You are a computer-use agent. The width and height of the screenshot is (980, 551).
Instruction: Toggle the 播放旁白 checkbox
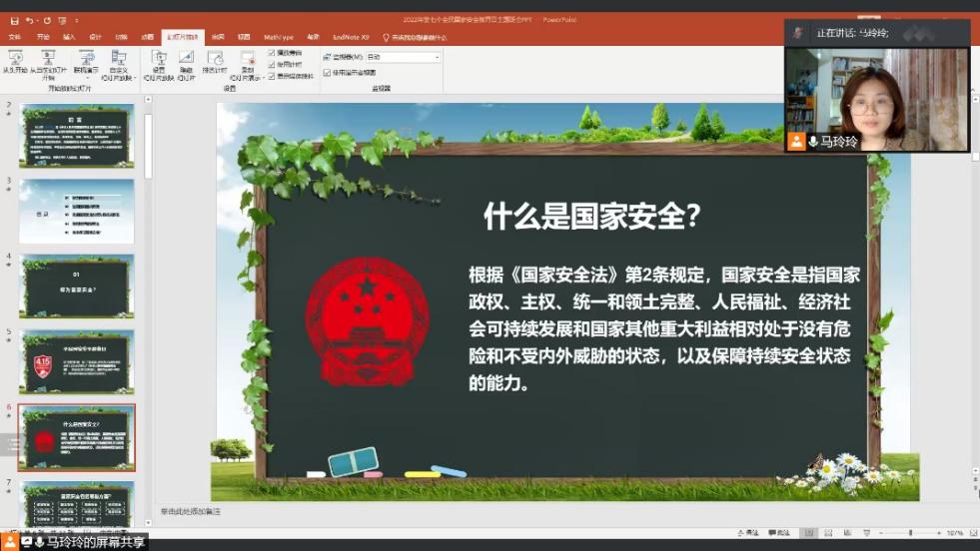click(x=272, y=52)
